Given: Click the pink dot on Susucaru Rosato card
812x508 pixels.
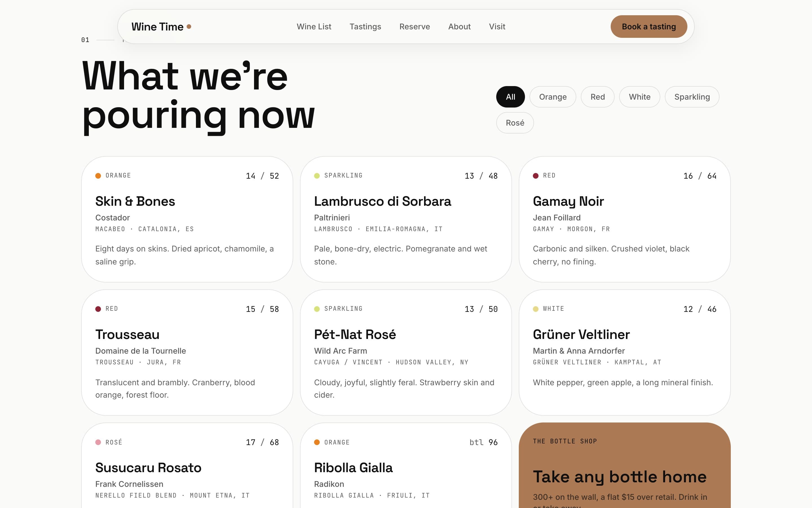Looking at the screenshot, I should (x=98, y=442).
